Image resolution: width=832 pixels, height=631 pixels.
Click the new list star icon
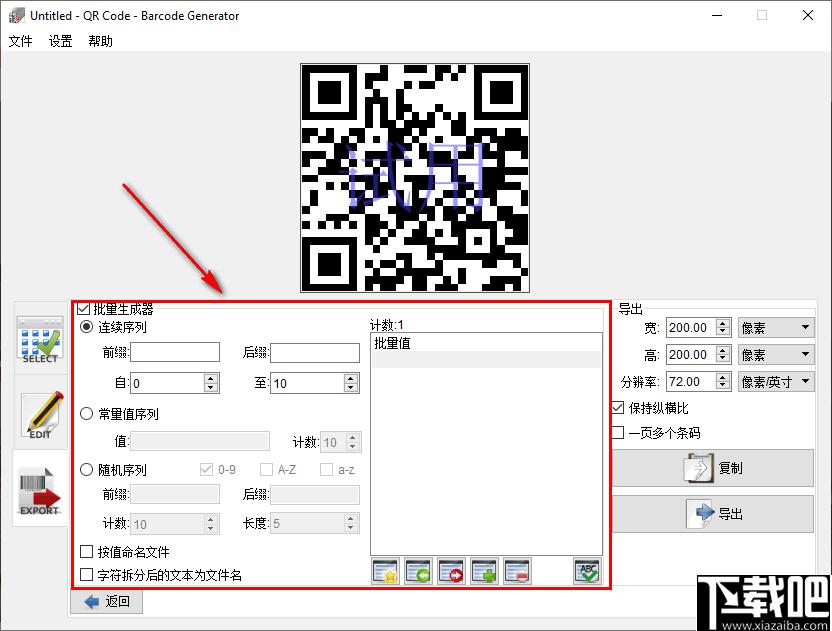[386, 572]
